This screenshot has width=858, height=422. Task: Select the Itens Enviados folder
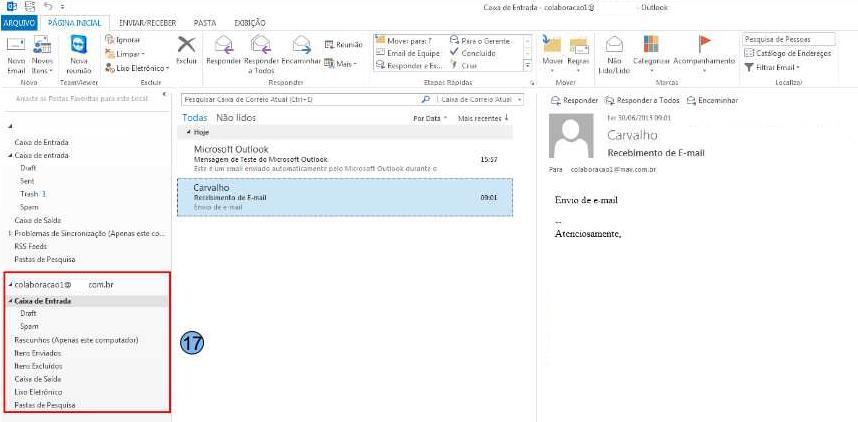point(36,354)
